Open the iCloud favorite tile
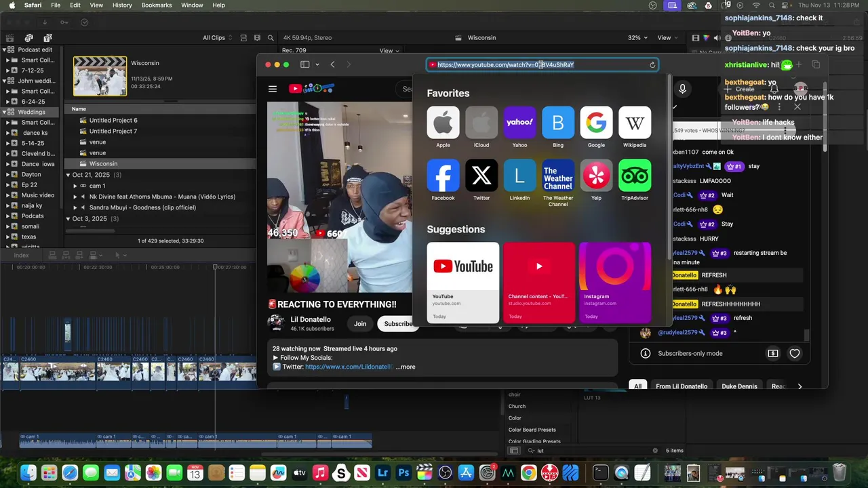This screenshot has width=868, height=488. 481,123
